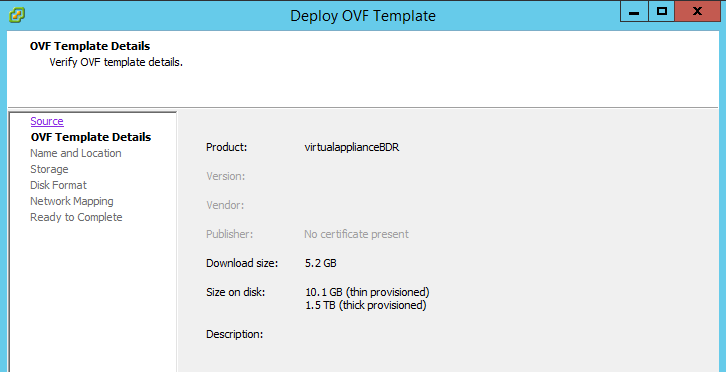Click the vSphere icon in the title bar

[x=17, y=15]
